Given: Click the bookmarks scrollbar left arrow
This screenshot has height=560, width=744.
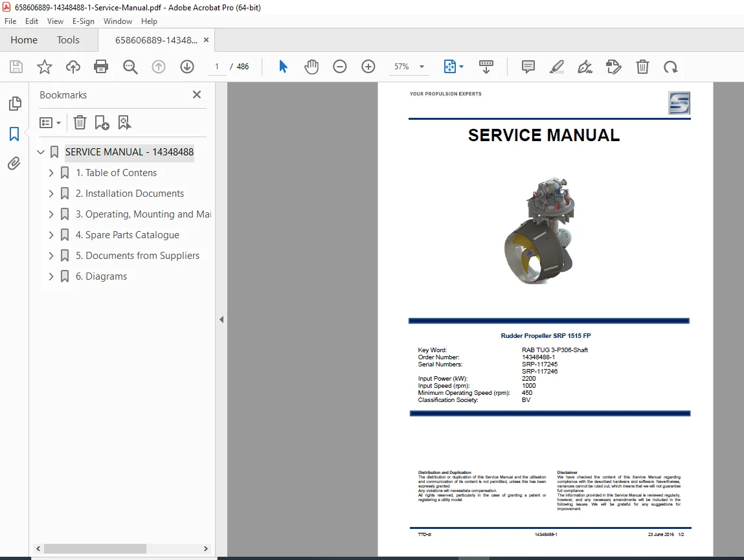Looking at the screenshot, I should click(38, 548).
